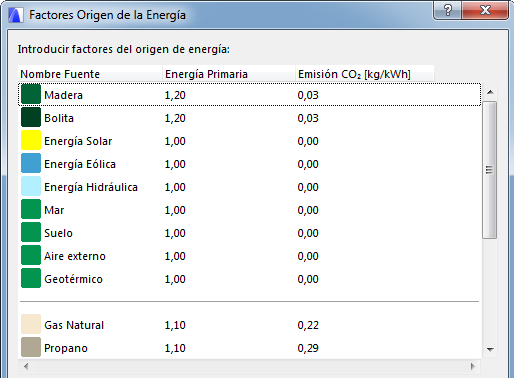Screen dimensions: 514x378
Task: Click Aire externo primary energy 1,00
Action: click(x=175, y=256)
